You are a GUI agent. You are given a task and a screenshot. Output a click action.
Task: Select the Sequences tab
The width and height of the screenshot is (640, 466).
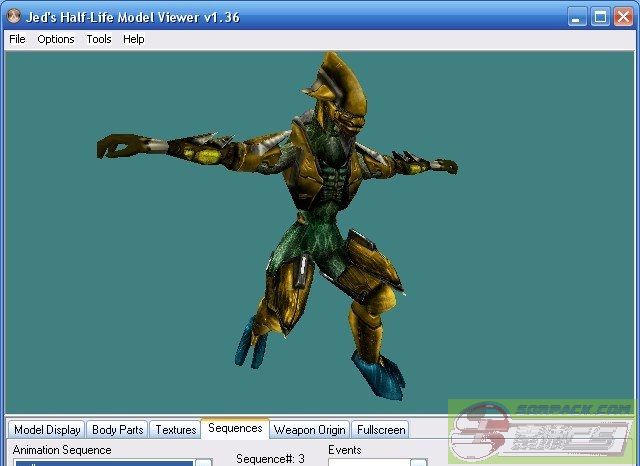click(x=235, y=428)
